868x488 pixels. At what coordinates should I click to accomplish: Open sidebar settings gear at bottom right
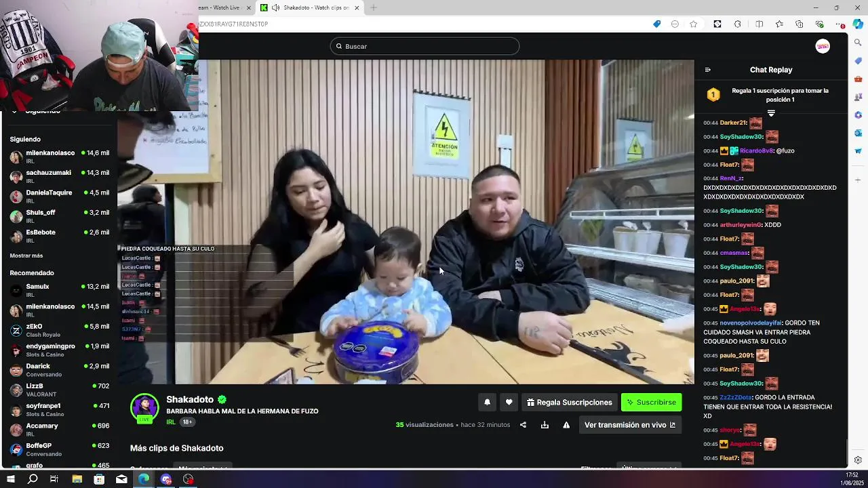[858, 460]
